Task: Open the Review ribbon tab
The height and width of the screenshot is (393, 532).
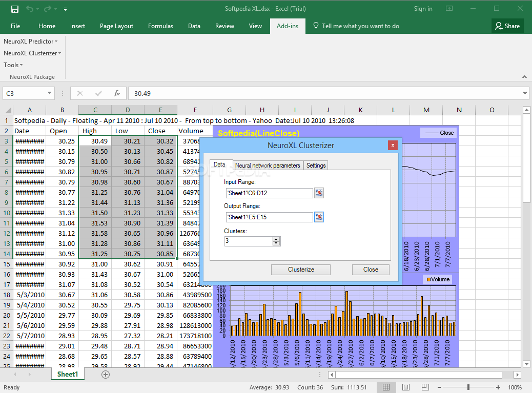Action: pos(224,26)
